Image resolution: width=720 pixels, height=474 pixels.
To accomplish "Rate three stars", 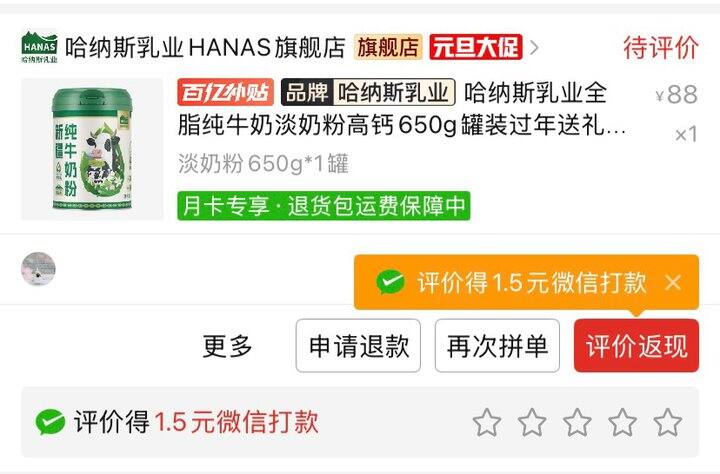I will click(x=577, y=422).
